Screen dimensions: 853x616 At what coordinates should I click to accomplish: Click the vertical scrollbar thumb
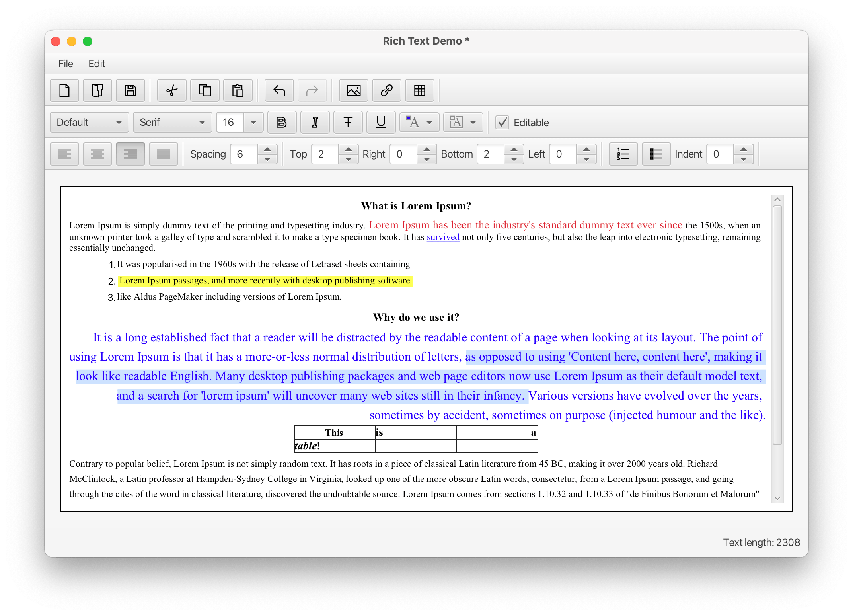777,325
